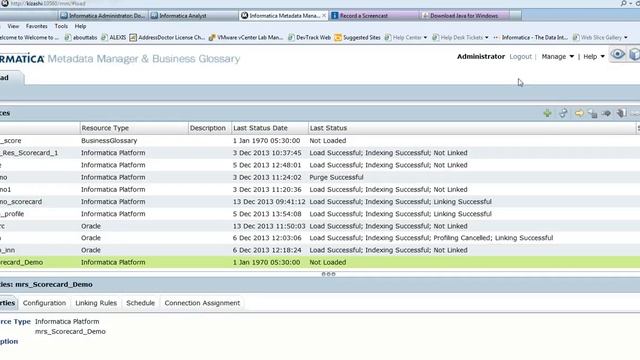
Task: Click the Administrator user name
Action: (x=481, y=56)
